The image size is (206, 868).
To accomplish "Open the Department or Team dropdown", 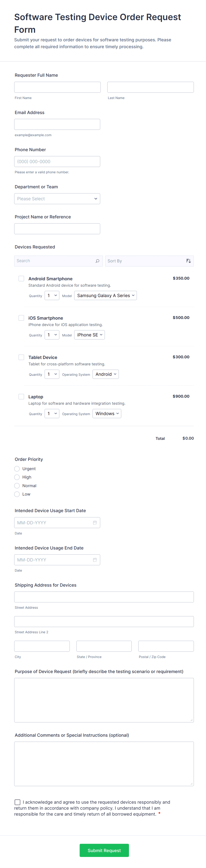I will [x=57, y=198].
